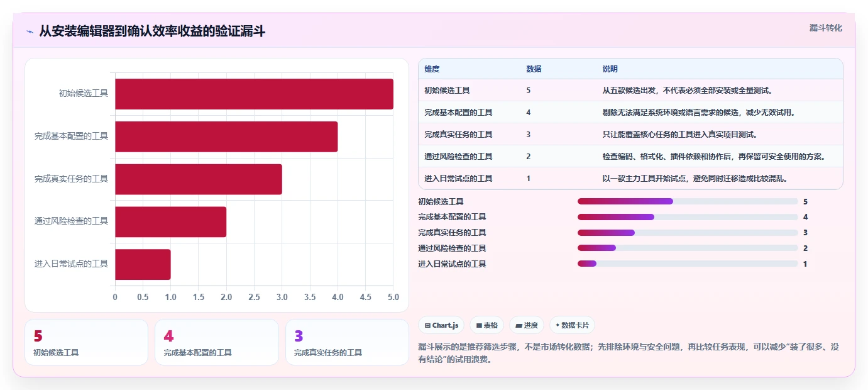Click the 表格 tag chip
Screen dimensions: 868x390
point(486,325)
